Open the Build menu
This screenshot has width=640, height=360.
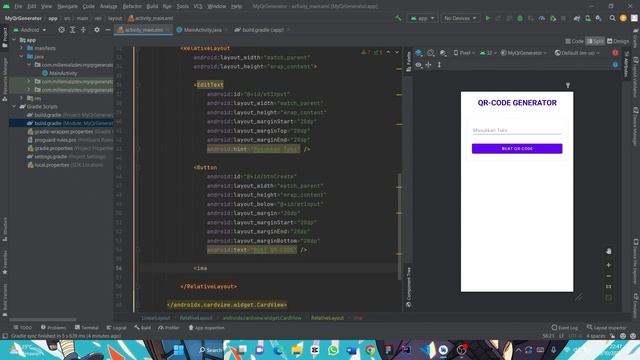pyautogui.click(x=152, y=7)
